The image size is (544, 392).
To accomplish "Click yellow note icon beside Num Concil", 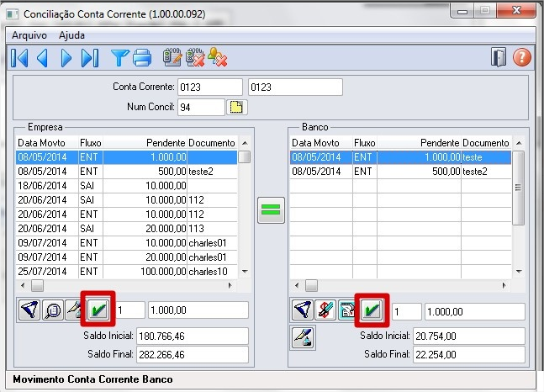I will [236, 107].
